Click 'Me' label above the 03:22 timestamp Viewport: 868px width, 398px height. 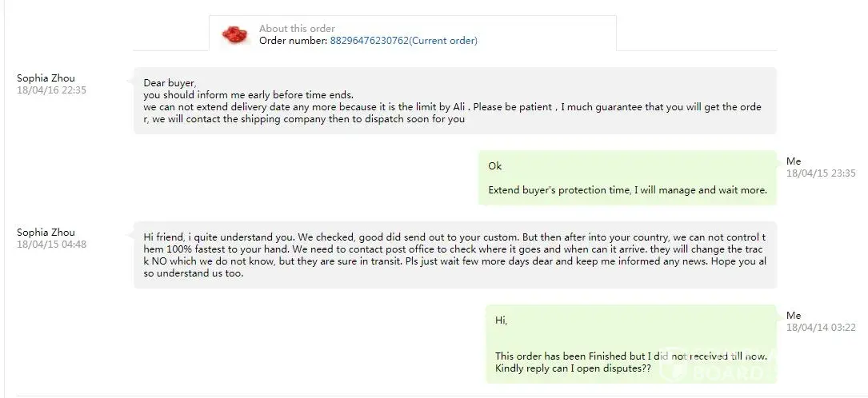tap(794, 316)
